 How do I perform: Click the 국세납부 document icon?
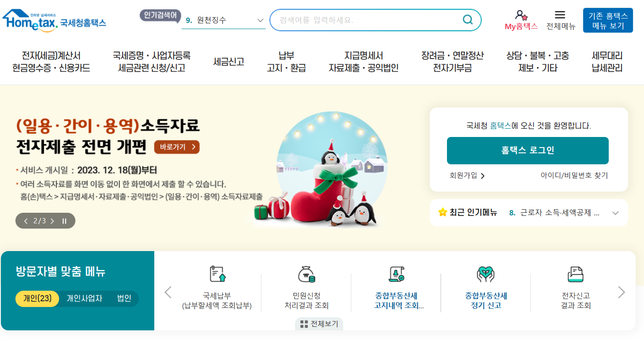(217, 274)
